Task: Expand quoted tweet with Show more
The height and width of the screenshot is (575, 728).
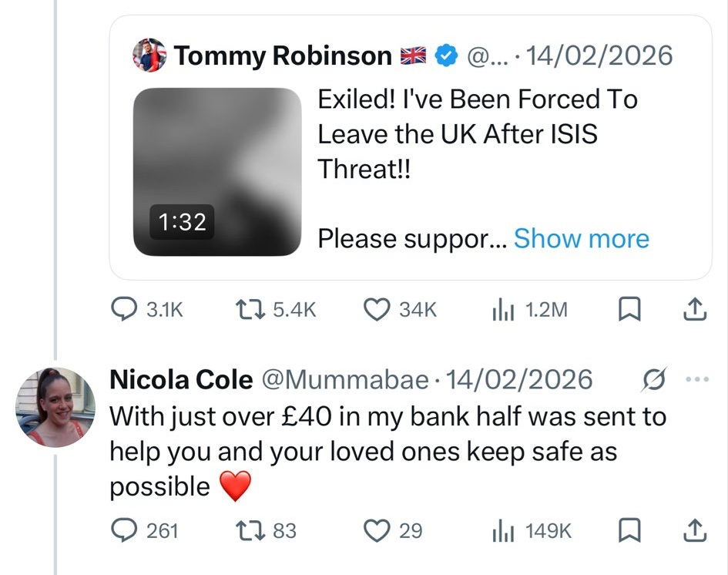Action: [x=581, y=239]
